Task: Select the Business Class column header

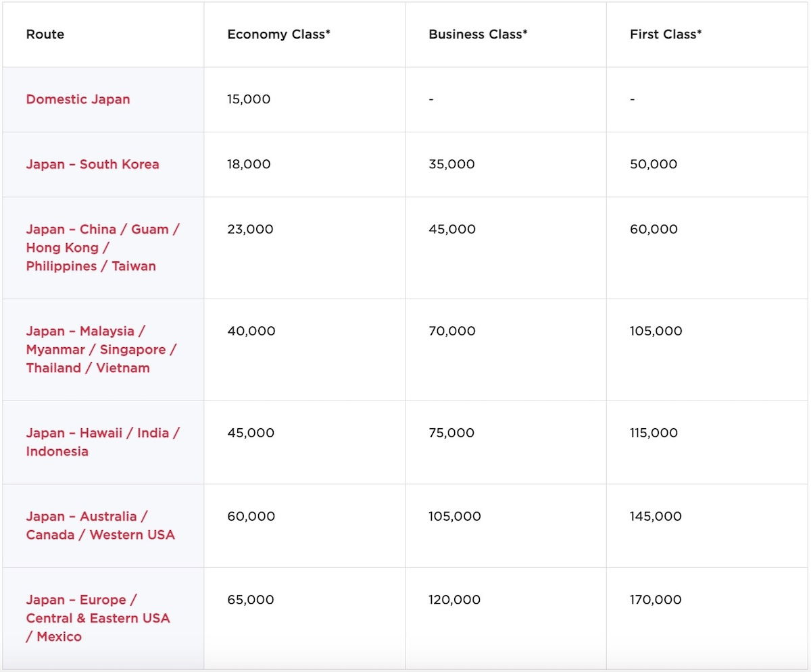Action: click(477, 34)
